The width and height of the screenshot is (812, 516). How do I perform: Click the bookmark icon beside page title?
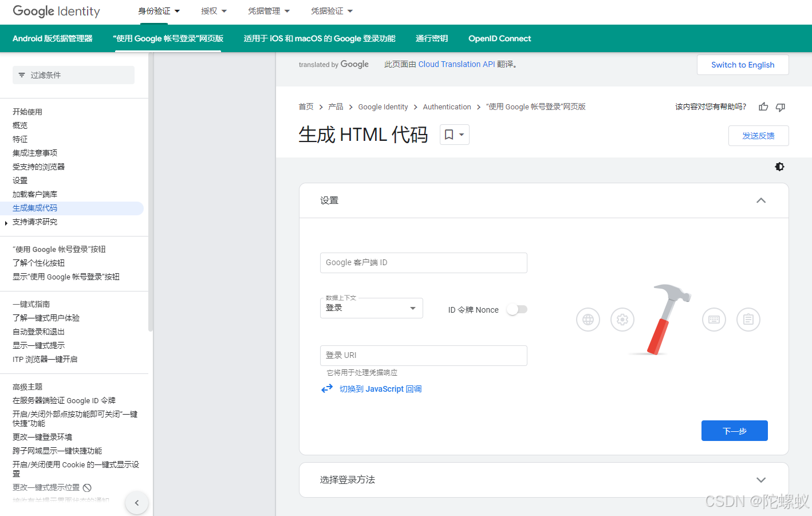tap(450, 135)
